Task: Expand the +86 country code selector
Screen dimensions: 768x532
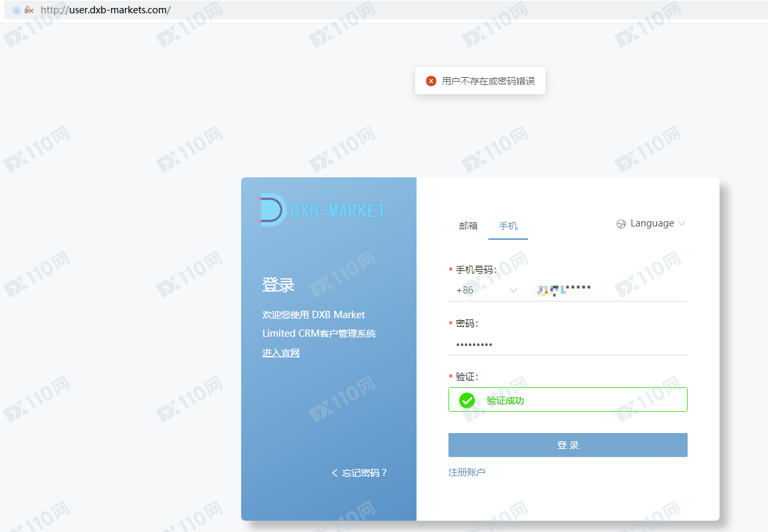Action: pyautogui.click(x=486, y=290)
